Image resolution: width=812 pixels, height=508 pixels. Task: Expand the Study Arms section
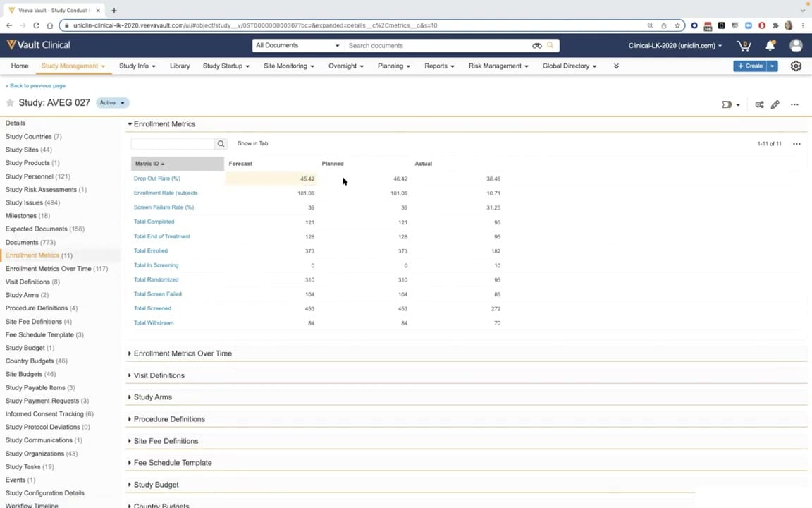pyautogui.click(x=130, y=397)
